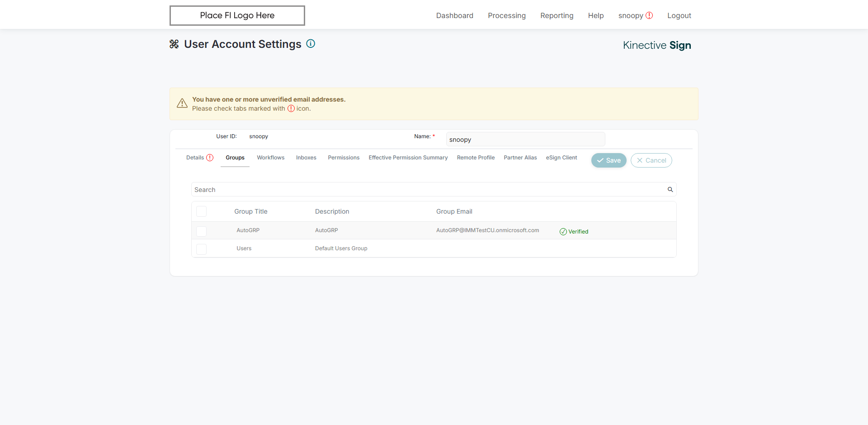Click the Logout link
Image resolution: width=868 pixels, height=425 pixels.
[679, 15]
